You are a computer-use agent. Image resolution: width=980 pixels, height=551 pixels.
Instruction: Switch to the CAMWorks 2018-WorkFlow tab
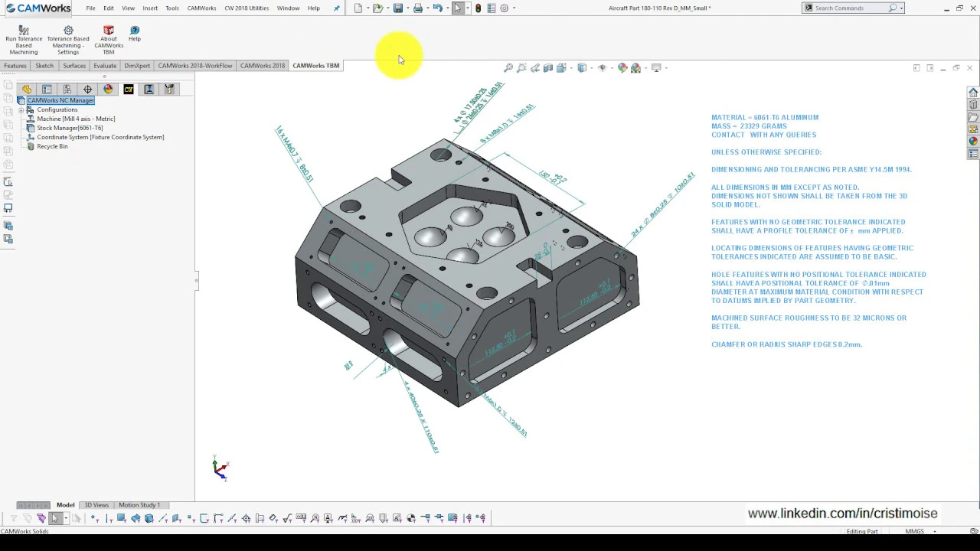pos(195,66)
